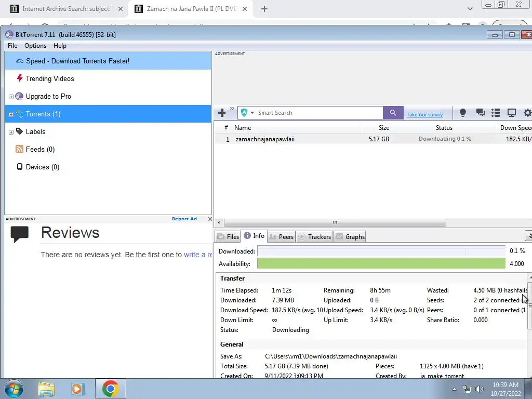Open Preferences gear icon in toolbar

(528, 113)
